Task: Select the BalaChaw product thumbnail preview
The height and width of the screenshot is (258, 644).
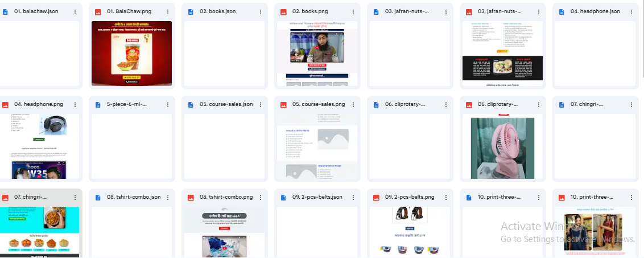Action: [131, 54]
